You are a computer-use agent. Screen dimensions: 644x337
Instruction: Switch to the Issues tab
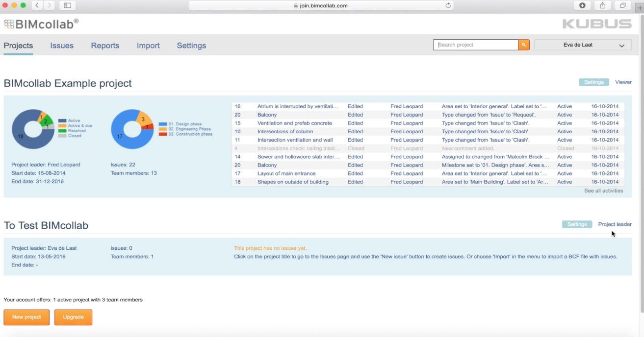tap(62, 46)
